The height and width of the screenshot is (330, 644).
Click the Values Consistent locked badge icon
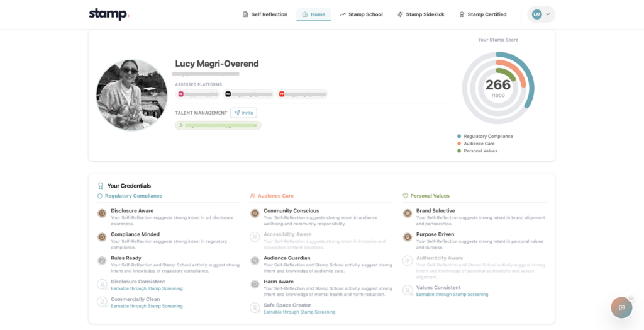point(408,290)
